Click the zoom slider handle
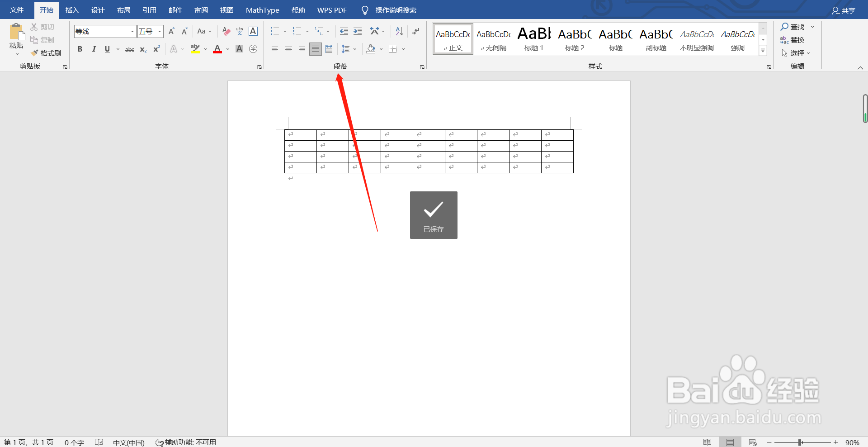This screenshot has height=447, width=868. pos(800,442)
